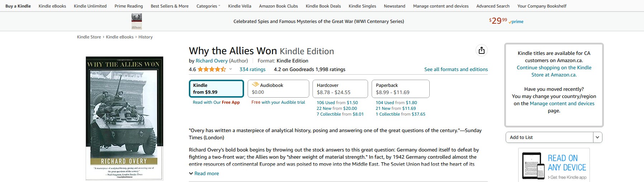Click the Kindle eBooks breadcrumb
This screenshot has height=182, width=644.
click(120, 37)
